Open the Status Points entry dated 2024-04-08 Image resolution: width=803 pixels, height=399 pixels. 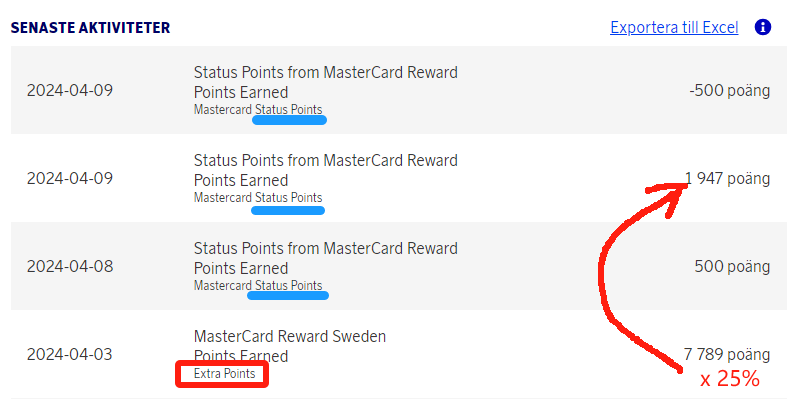(x=326, y=258)
